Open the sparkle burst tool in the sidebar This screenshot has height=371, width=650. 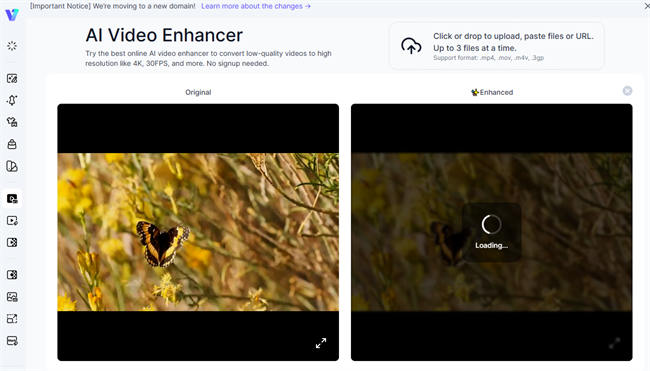[12, 46]
